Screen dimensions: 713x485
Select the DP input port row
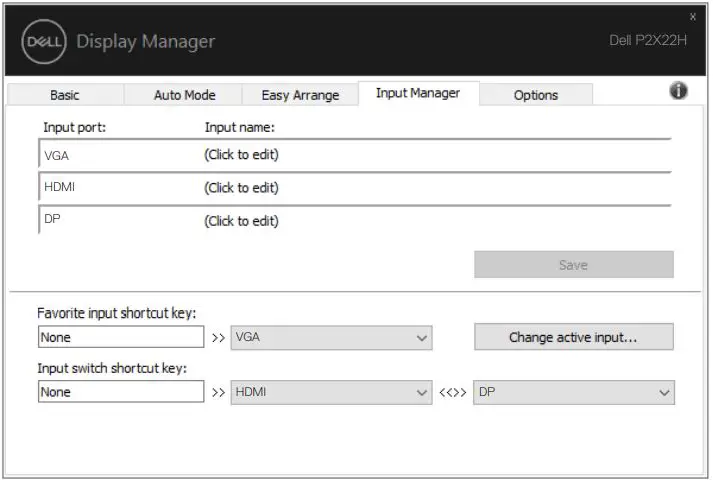click(x=355, y=220)
